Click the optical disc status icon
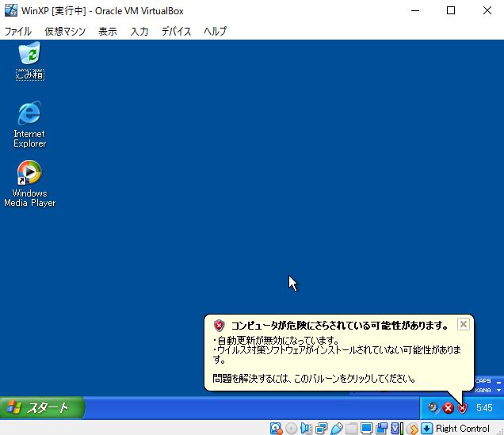504x435 pixels. pos(291,429)
